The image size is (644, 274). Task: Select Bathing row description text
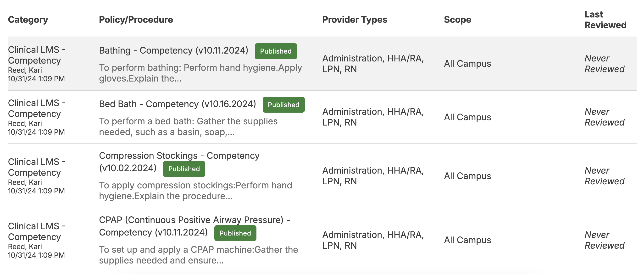[200, 73]
